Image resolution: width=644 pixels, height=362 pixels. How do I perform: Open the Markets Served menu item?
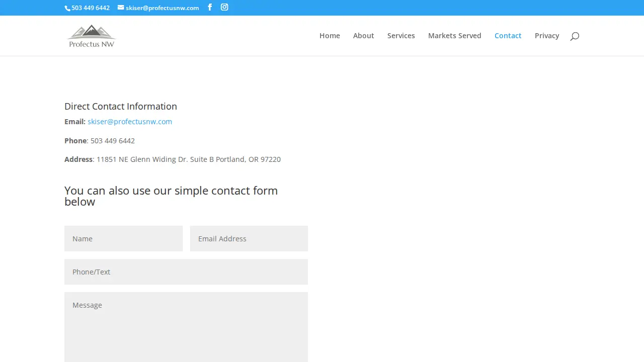(454, 36)
